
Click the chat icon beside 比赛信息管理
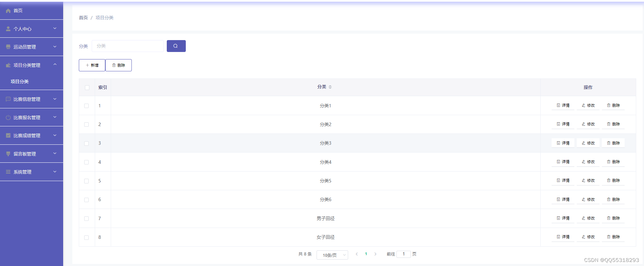(8, 99)
